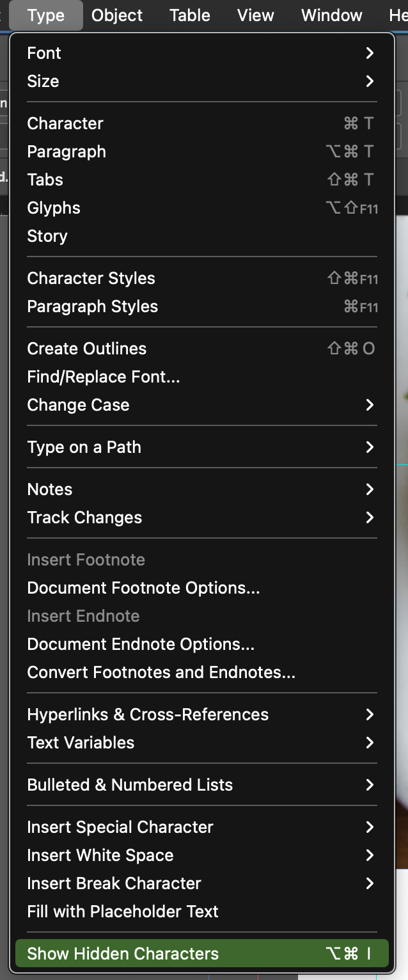Open the Window menu
Screen dimensions: 408x980
pyautogui.click(x=331, y=15)
